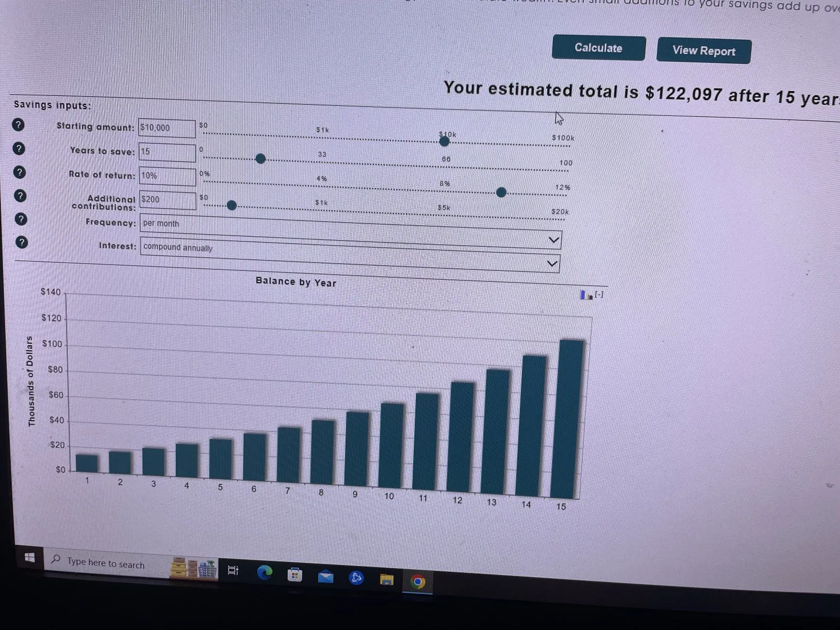Click the View Report button
Viewport: 840px width, 630px height.
pyautogui.click(x=703, y=51)
